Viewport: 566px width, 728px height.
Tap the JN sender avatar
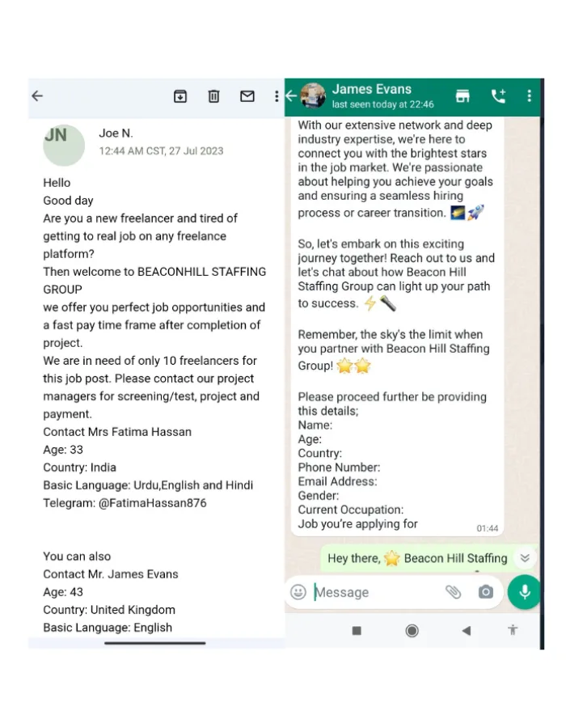pos(63,142)
